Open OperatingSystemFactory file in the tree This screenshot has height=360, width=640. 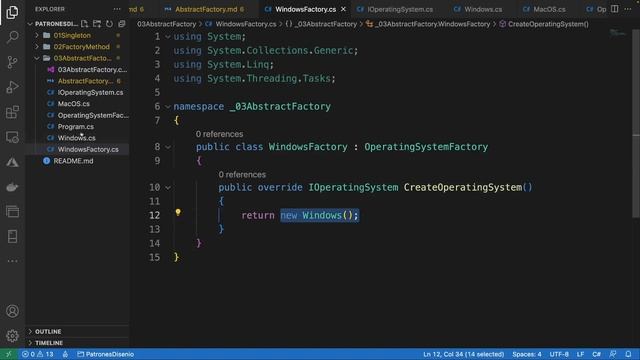click(x=93, y=115)
